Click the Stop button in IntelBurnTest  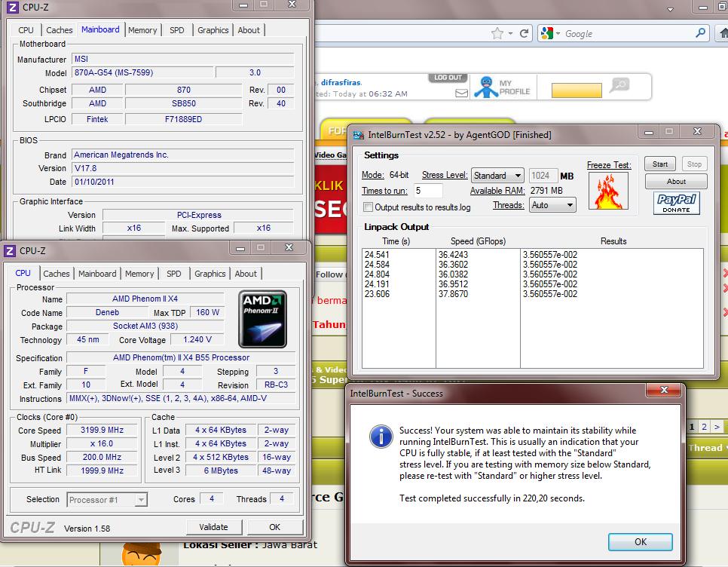694,164
